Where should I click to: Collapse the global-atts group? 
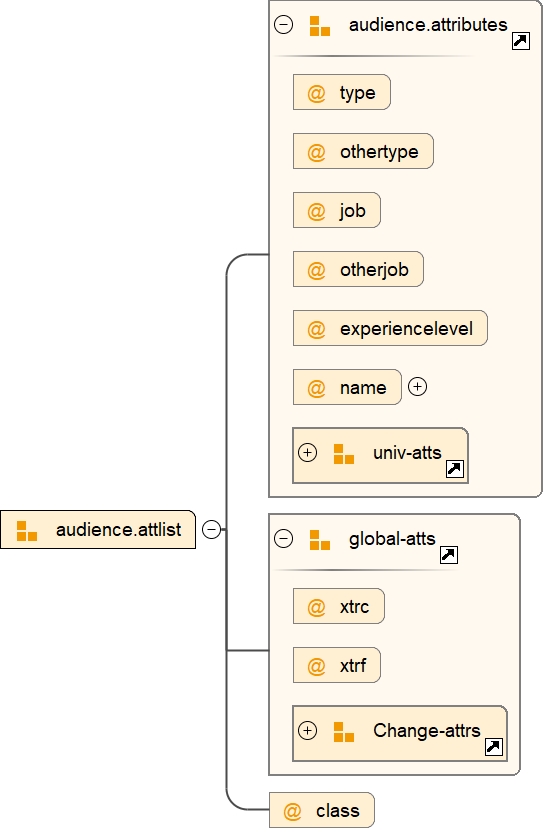pos(283,538)
